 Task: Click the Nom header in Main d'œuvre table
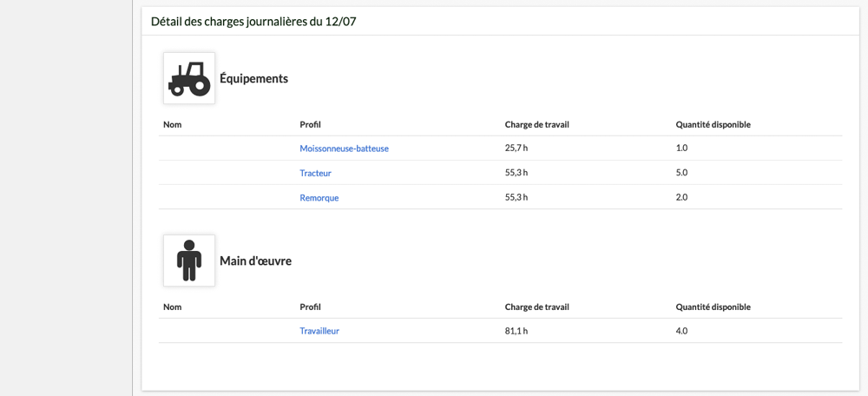172,307
